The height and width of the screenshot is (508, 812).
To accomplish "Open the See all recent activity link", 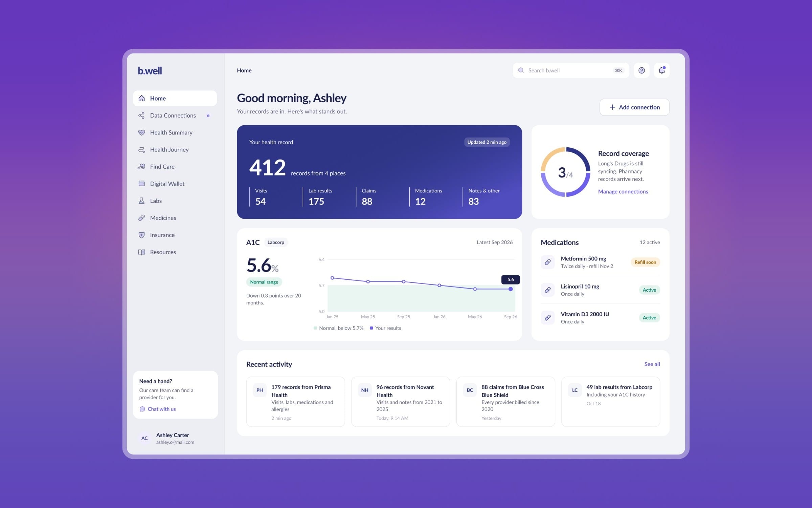I will pyautogui.click(x=652, y=364).
